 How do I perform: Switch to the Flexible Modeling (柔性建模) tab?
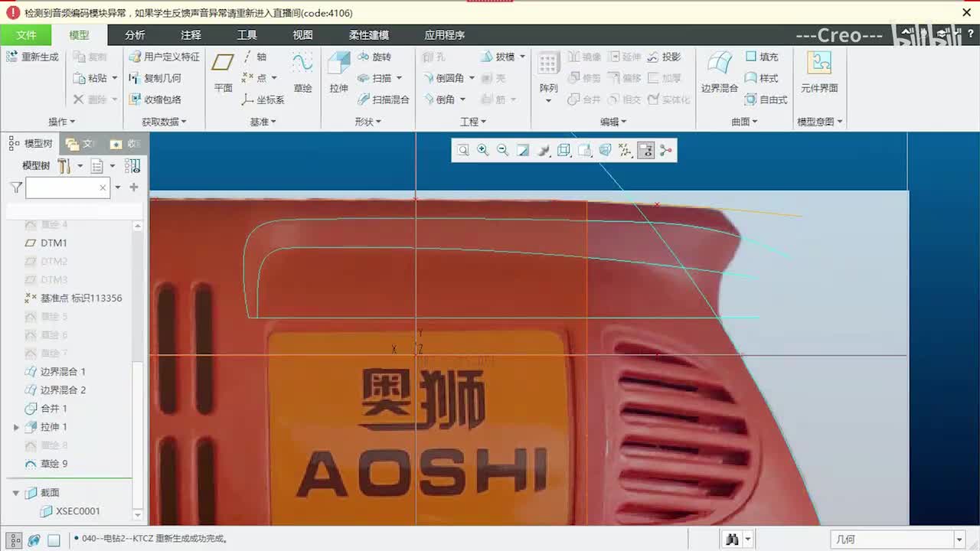point(369,35)
